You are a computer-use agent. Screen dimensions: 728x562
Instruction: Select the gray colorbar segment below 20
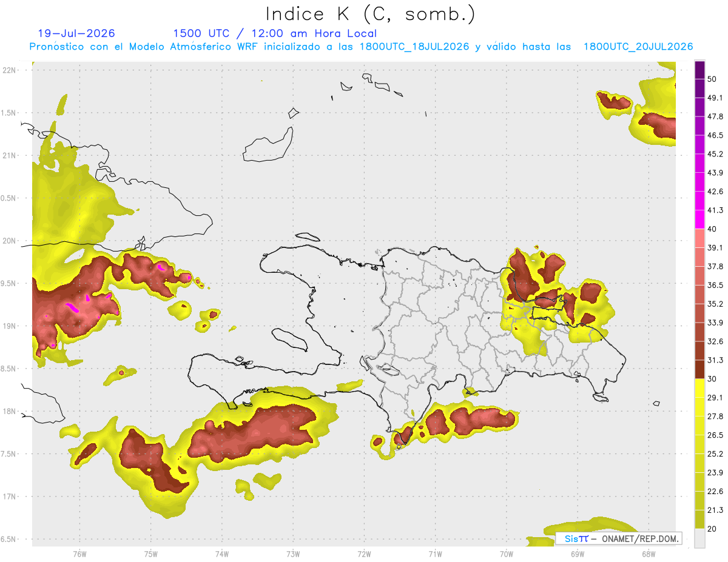pos(699,538)
